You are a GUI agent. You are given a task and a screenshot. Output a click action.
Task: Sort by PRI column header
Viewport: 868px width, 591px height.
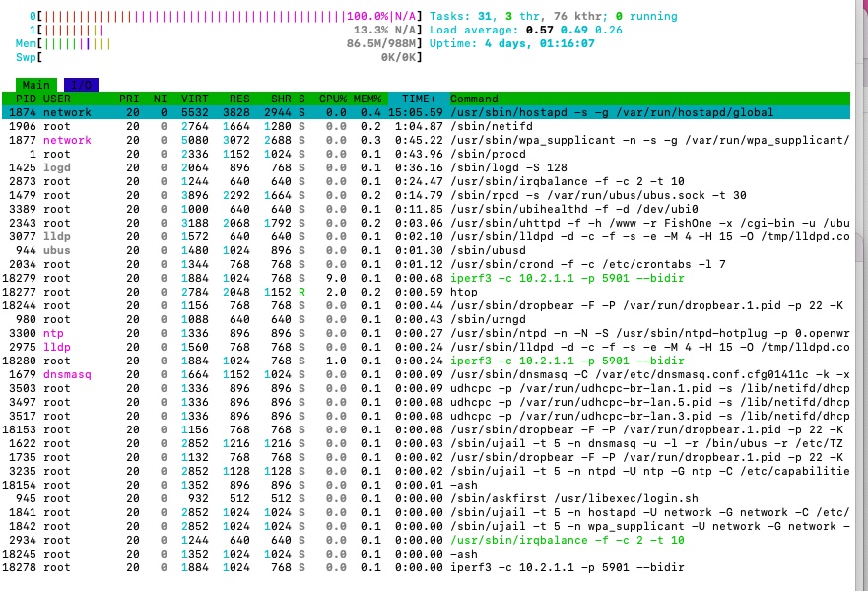click(x=129, y=98)
